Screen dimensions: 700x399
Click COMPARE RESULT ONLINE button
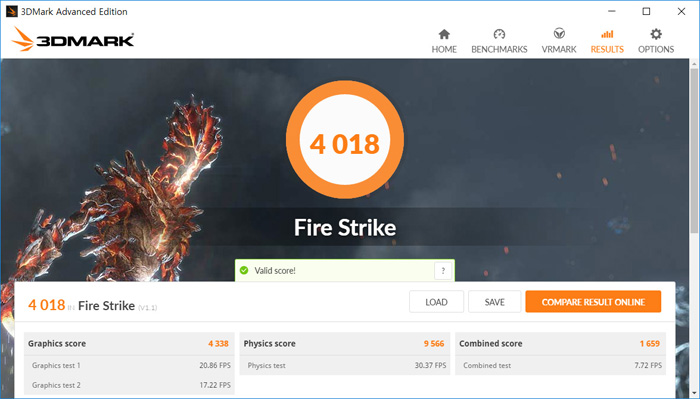click(593, 302)
